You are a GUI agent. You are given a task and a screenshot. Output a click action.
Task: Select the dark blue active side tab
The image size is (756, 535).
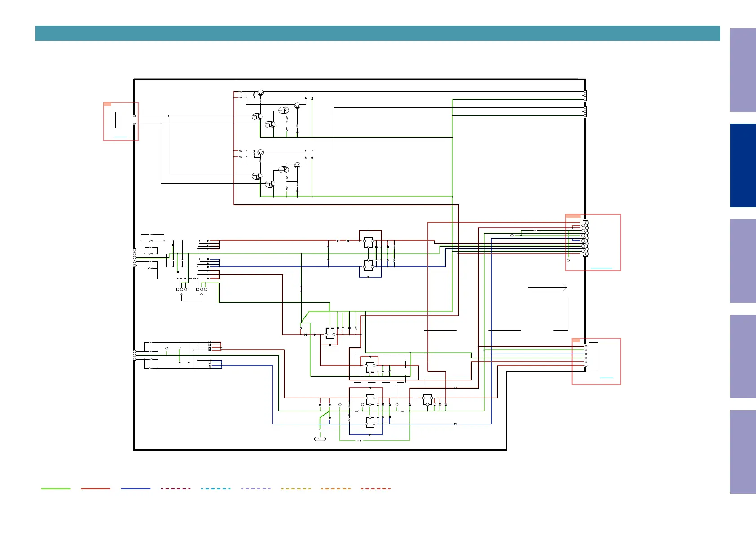743,165
